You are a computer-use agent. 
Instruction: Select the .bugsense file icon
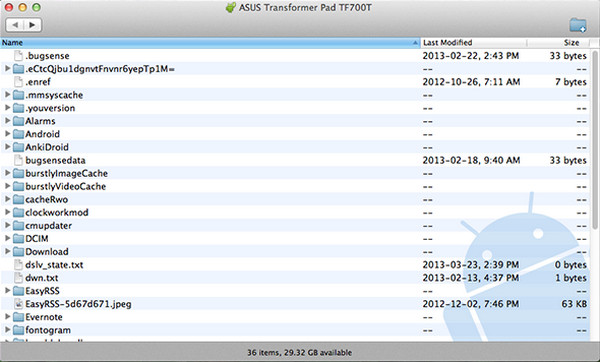point(18,56)
